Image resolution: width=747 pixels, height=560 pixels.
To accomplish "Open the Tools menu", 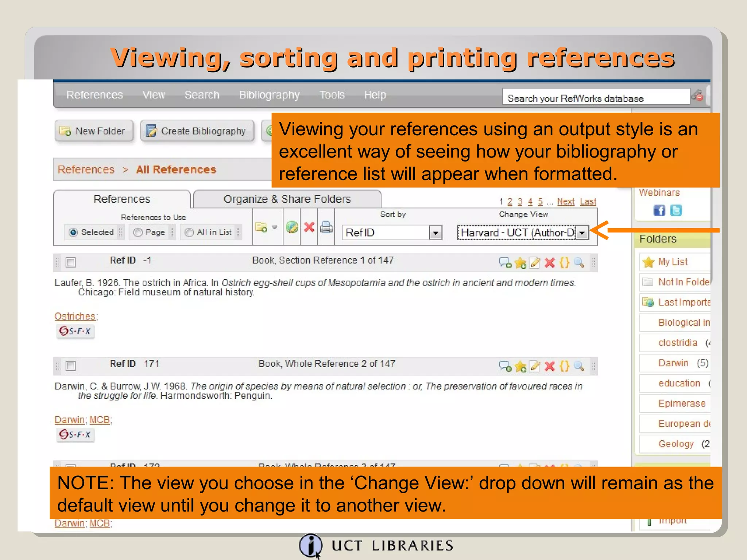I will click(x=332, y=95).
